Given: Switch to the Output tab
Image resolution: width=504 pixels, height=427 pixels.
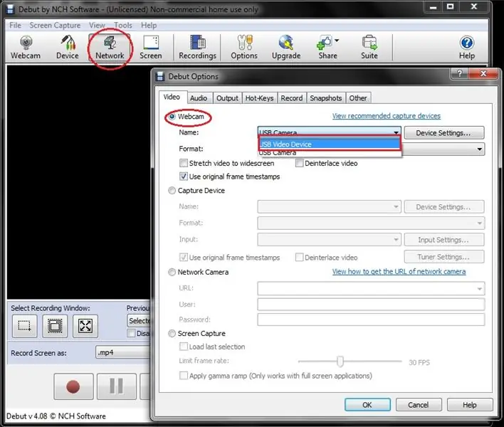Looking at the screenshot, I should point(227,98).
